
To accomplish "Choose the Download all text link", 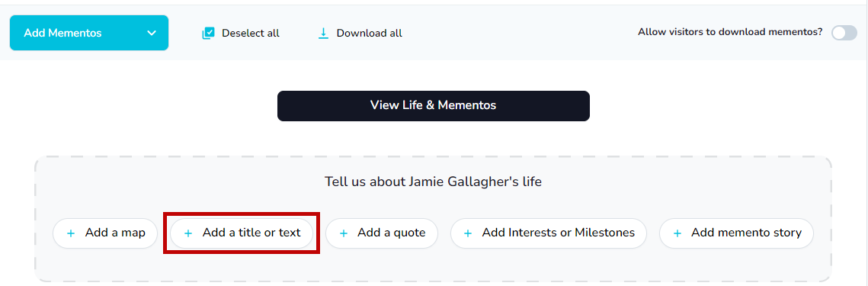I will (370, 34).
